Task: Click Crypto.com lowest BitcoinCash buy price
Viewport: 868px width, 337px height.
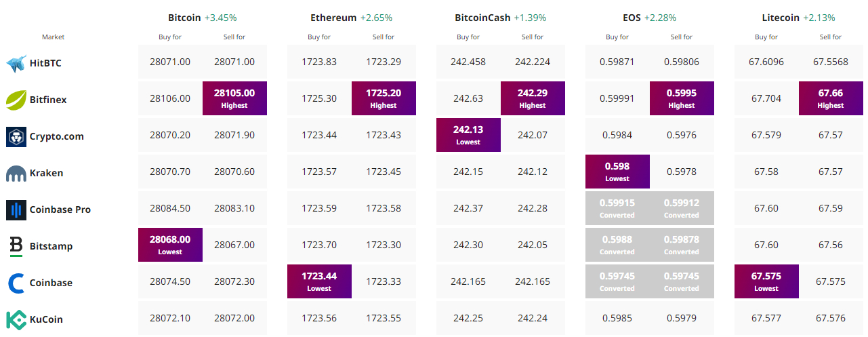Action: pyautogui.click(x=468, y=135)
